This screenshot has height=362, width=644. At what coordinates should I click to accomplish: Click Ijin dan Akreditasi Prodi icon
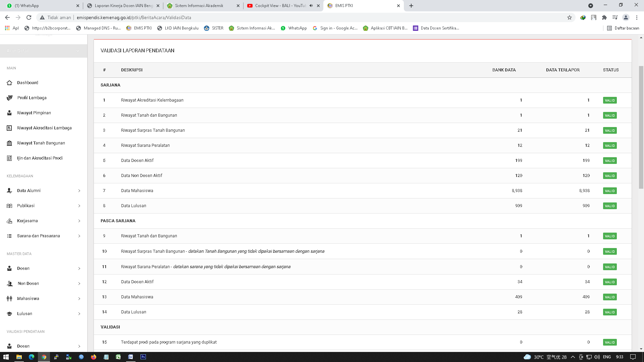(9, 158)
